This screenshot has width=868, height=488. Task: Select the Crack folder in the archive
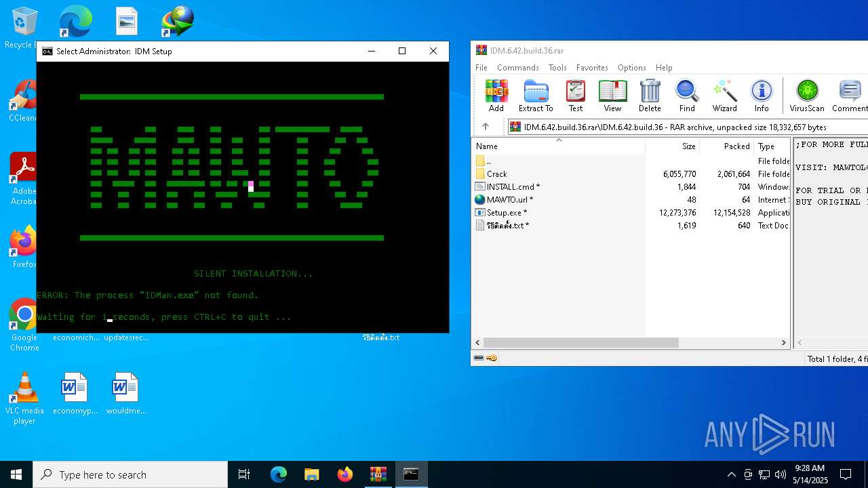[x=631, y=174]
